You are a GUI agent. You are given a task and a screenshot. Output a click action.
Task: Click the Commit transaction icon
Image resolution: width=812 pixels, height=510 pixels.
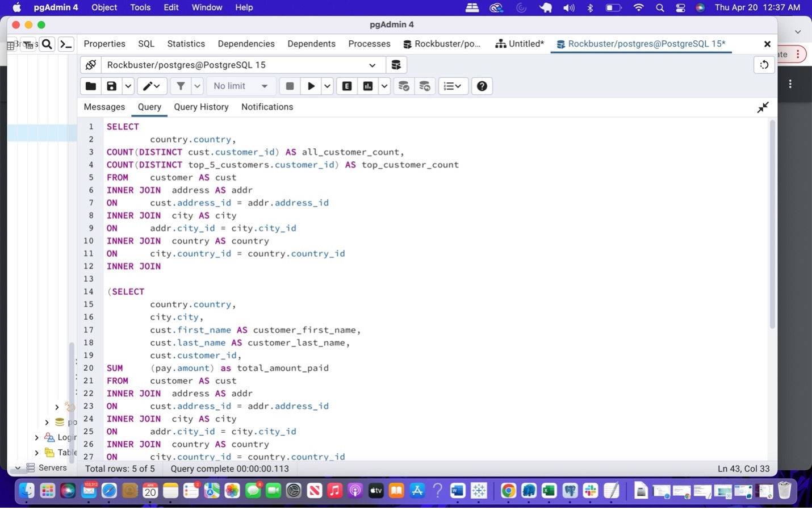click(404, 86)
